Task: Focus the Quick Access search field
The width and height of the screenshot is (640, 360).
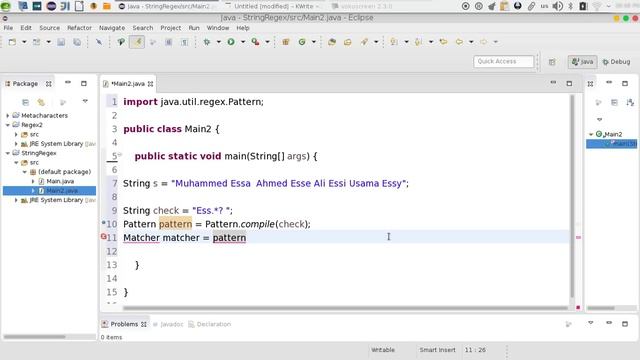Action: (x=503, y=61)
